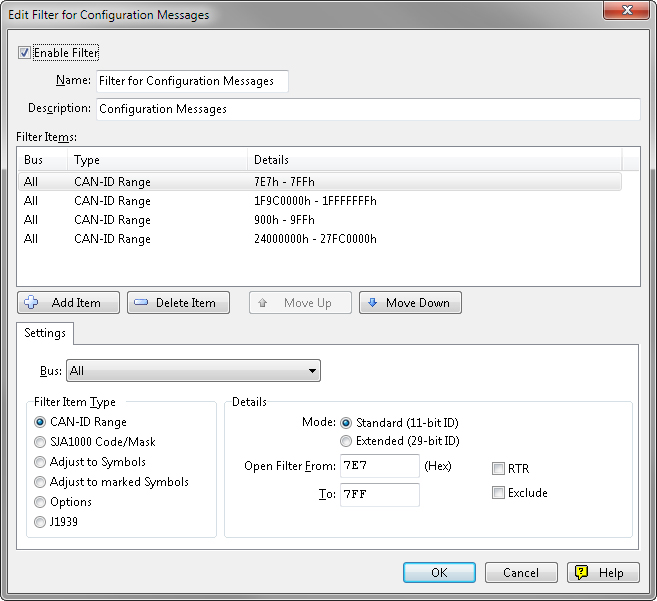Edit the Open Filter From field
This screenshot has height=601, width=657.
380,466
